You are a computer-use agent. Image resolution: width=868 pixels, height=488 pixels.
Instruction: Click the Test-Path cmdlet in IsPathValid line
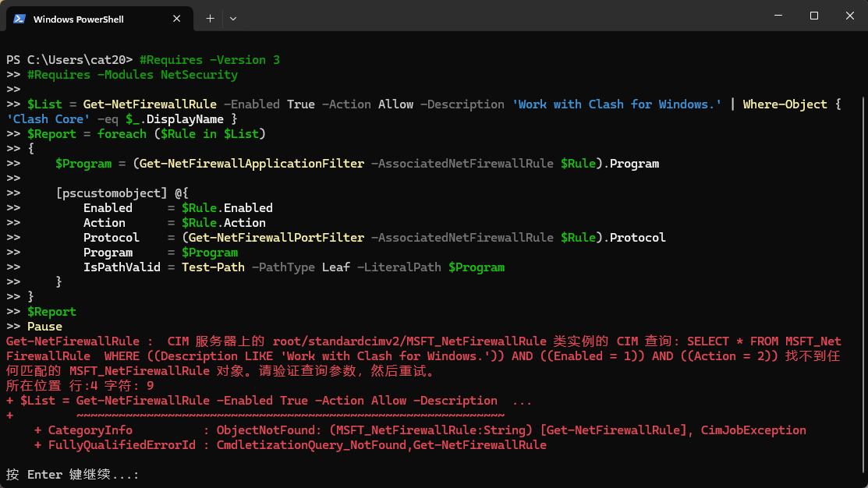pyautogui.click(x=213, y=267)
